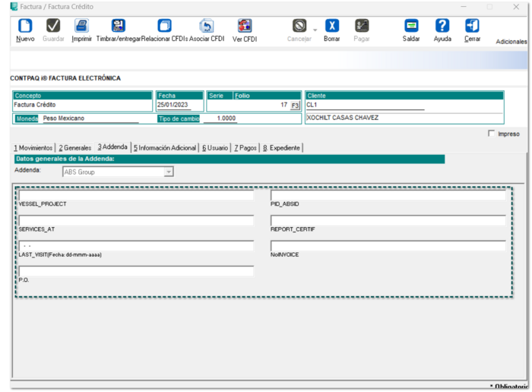Click the Asociar CFDI icon

[206, 27]
